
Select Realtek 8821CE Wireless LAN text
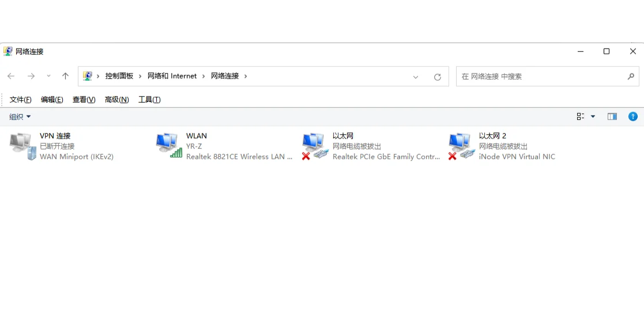[239, 157]
